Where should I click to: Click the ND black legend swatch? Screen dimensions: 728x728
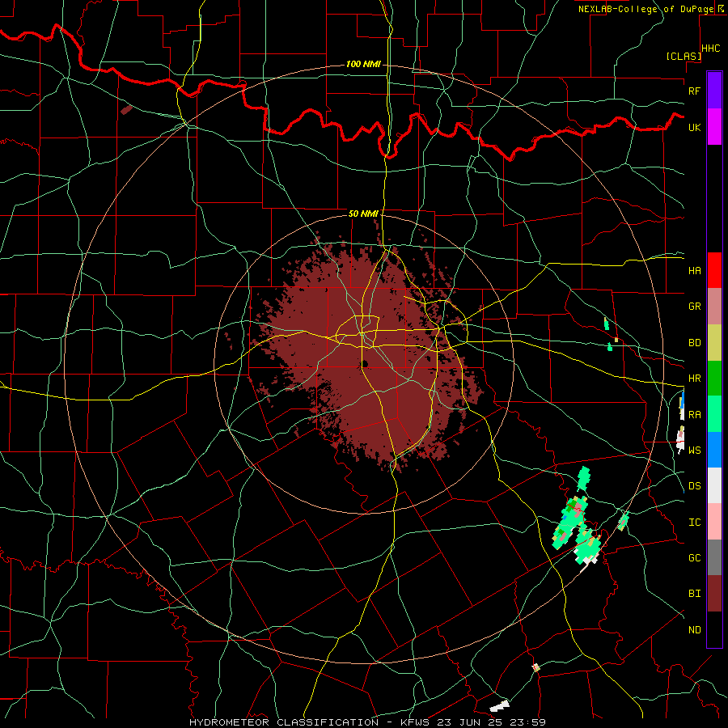pyautogui.click(x=714, y=629)
